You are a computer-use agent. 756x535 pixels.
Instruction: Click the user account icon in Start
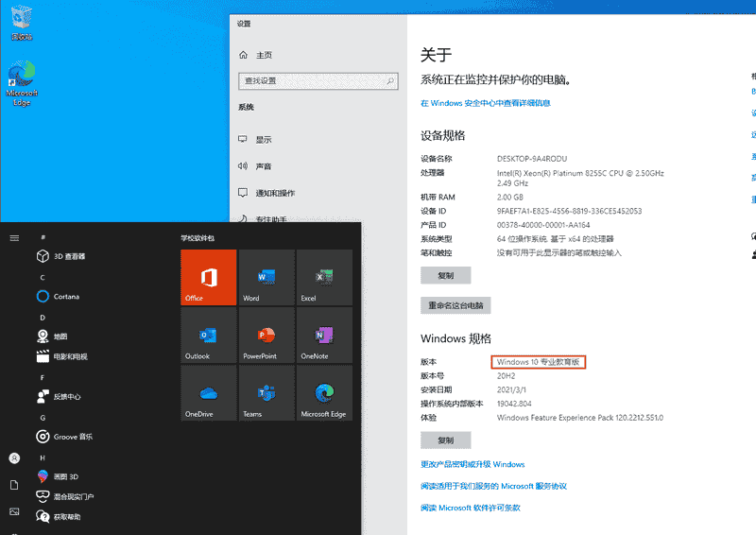coord(14,457)
